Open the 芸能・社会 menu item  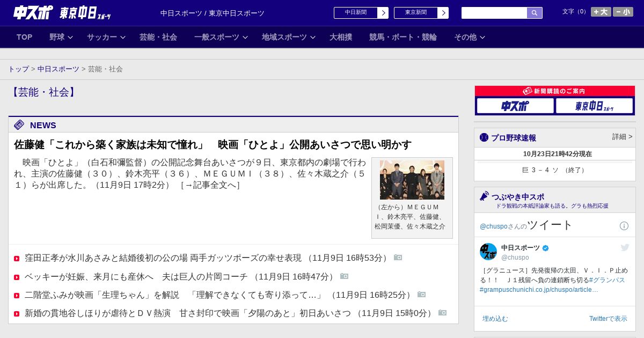coord(158,37)
